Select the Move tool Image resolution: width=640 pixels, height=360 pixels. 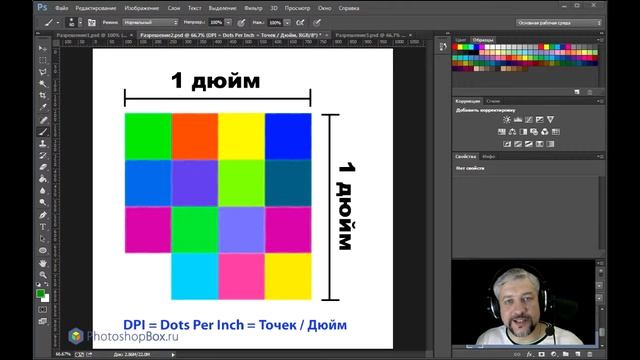[x=42, y=49]
